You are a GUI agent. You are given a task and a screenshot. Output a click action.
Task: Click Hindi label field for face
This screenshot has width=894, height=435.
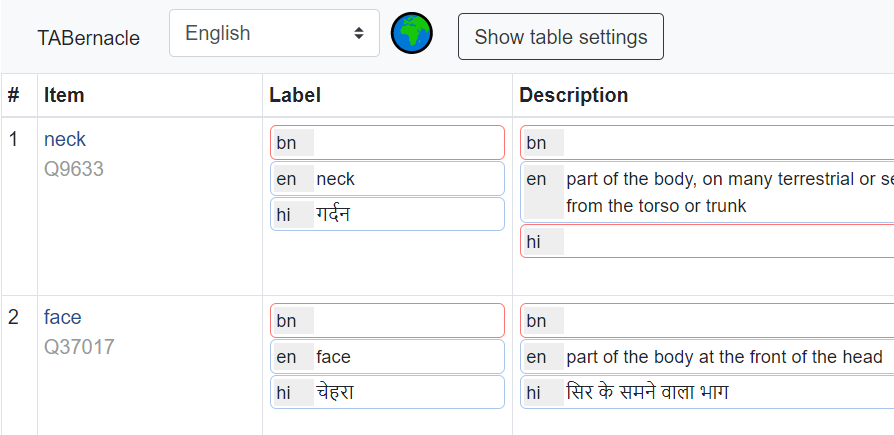point(406,393)
